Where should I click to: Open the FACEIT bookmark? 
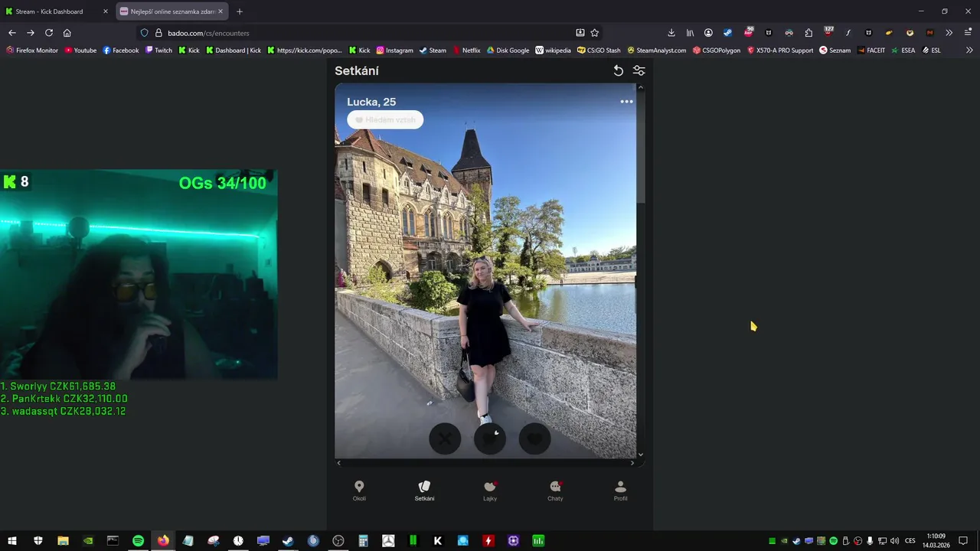click(x=871, y=51)
